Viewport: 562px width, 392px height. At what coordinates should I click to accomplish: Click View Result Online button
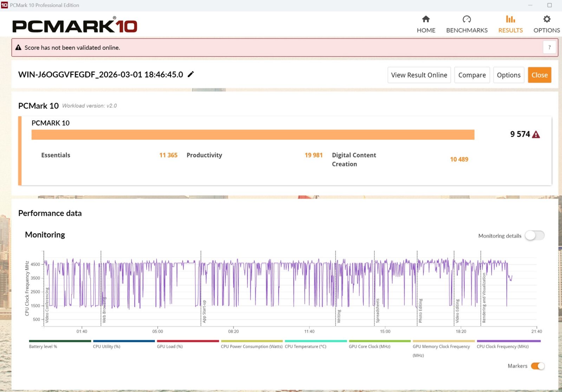pyautogui.click(x=419, y=75)
